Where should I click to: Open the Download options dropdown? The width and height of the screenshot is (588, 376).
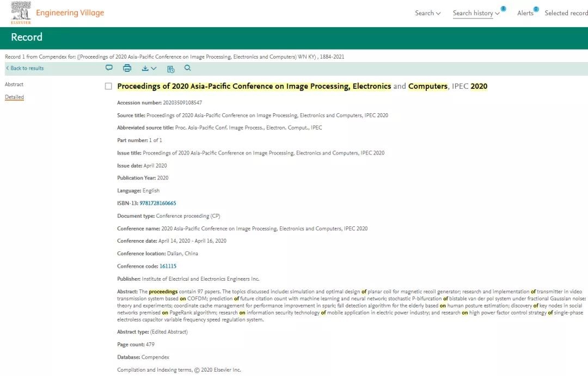tap(149, 68)
